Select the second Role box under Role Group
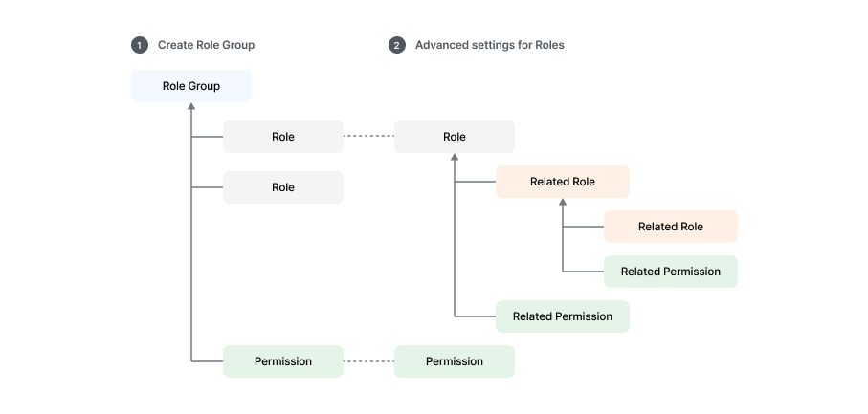The height and width of the screenshot is (414, 868). click(x=283, y=187)
